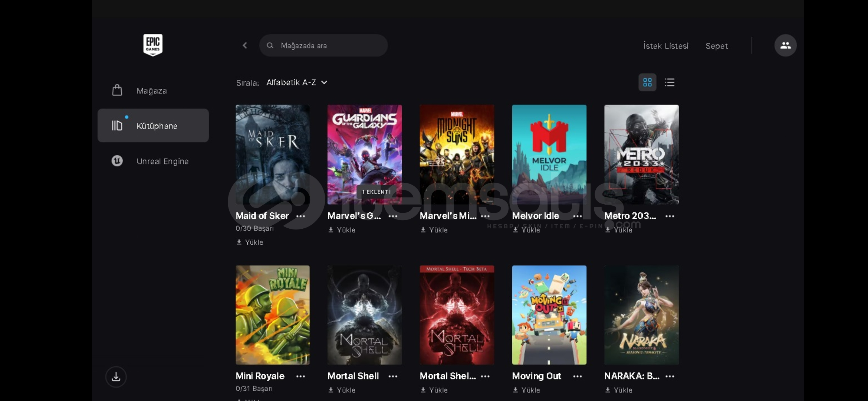
Task: Open more options for Moving Out
Action: coord(578,376)
